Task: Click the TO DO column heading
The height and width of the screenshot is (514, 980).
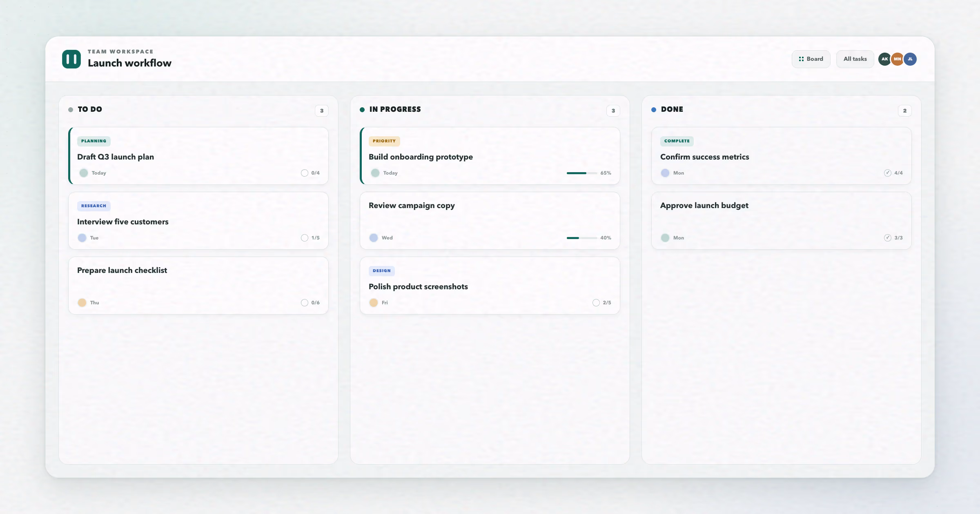Action: 90,109
